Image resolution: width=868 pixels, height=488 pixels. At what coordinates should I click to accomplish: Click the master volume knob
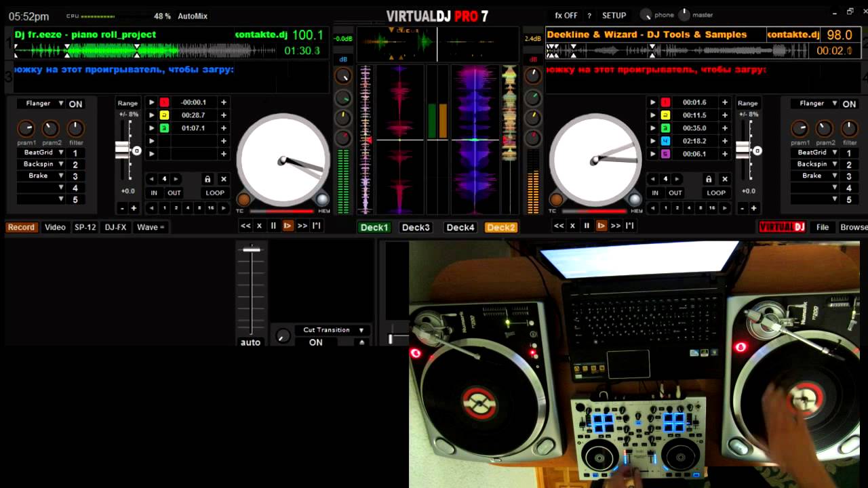pyautogui.click(x=684, y=14)
